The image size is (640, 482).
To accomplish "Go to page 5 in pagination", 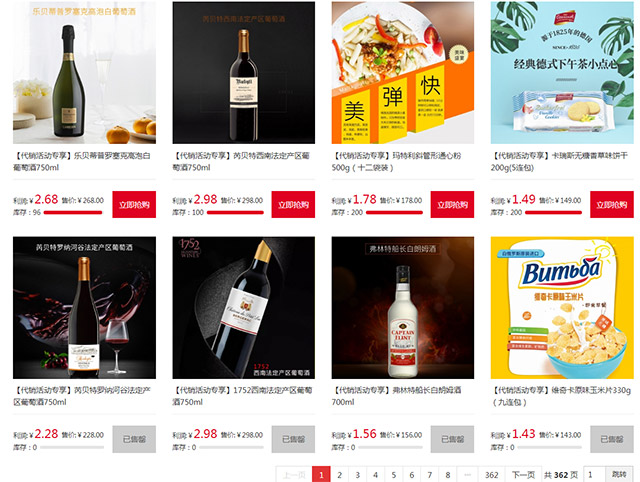I will pos(394,475).
